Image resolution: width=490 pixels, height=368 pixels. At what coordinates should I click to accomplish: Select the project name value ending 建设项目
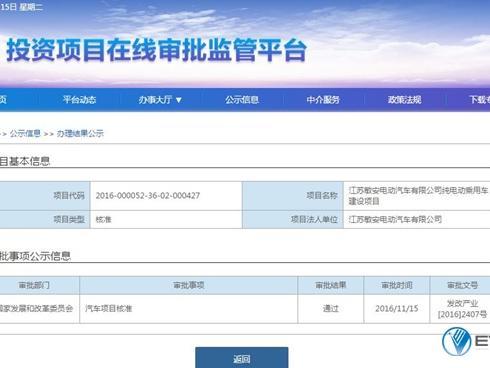click(418, 196)
